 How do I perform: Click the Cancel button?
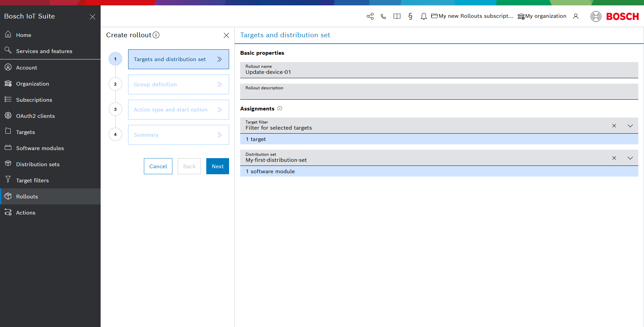[158, 166]
